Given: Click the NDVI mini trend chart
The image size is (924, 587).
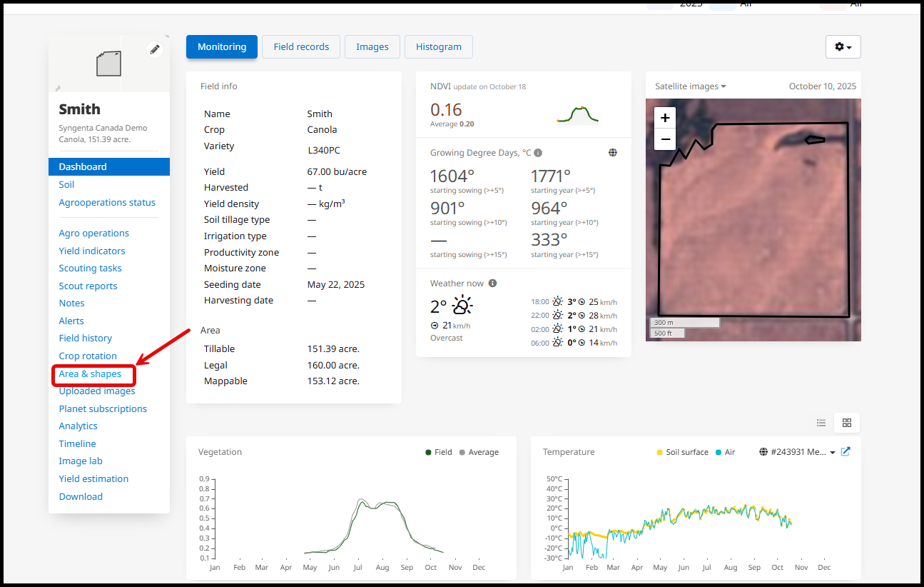Looking at the screenshot, I should coord(577,114).
